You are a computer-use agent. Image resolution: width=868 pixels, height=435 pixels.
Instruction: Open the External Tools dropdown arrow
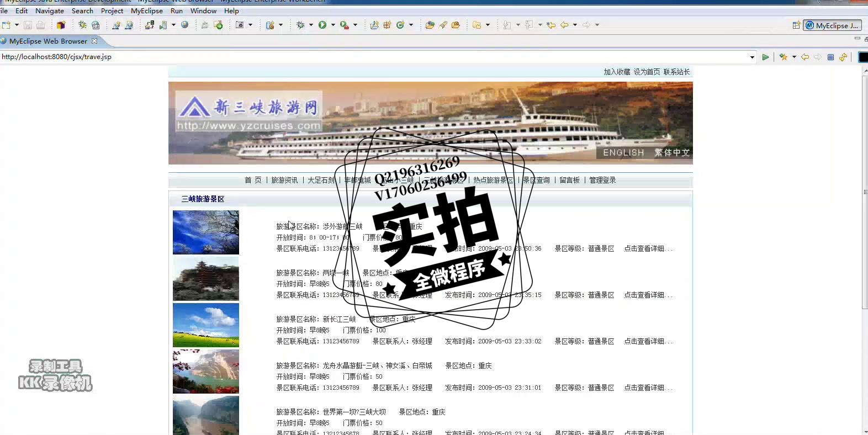tap(355, 25)
